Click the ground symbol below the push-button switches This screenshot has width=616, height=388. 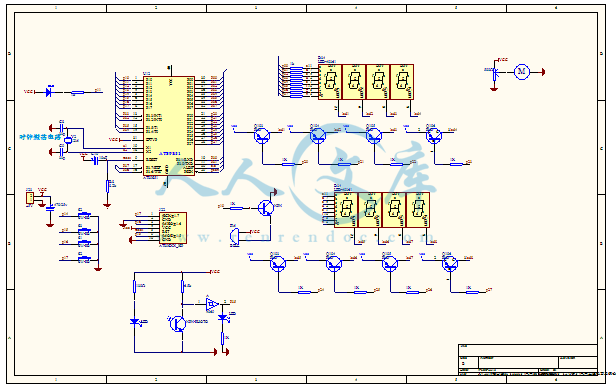pos(98,269)
